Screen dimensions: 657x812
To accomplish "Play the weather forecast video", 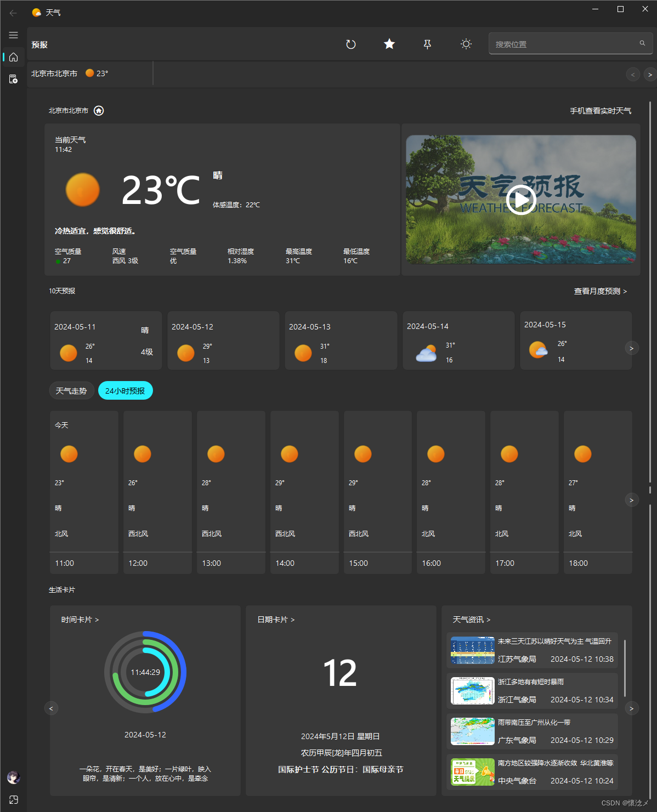I will pyautogui.click(x=521, y=200).
